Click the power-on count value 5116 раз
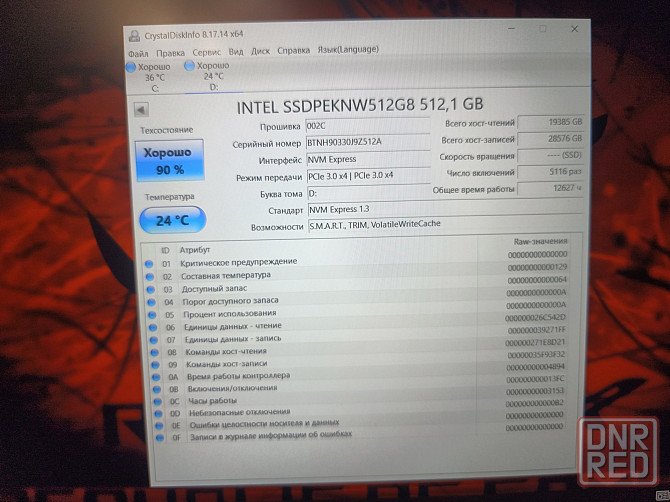The image size is (670, 502). point(550,172)
